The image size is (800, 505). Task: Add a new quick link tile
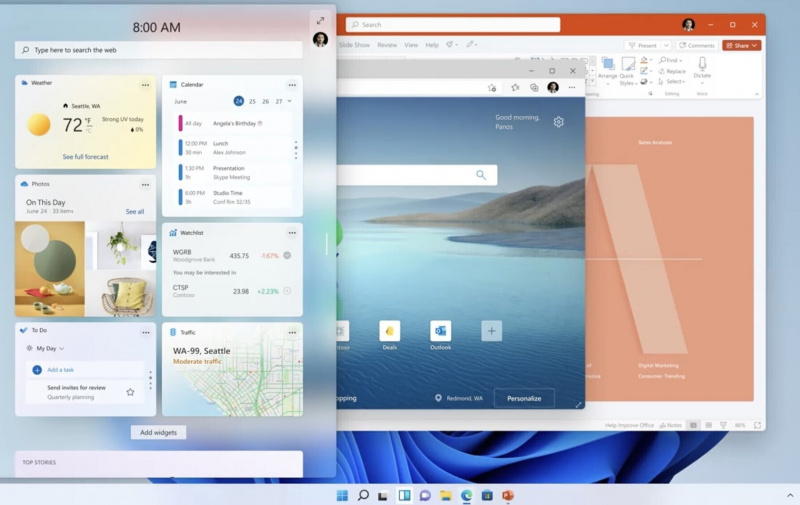pos(491,331)
